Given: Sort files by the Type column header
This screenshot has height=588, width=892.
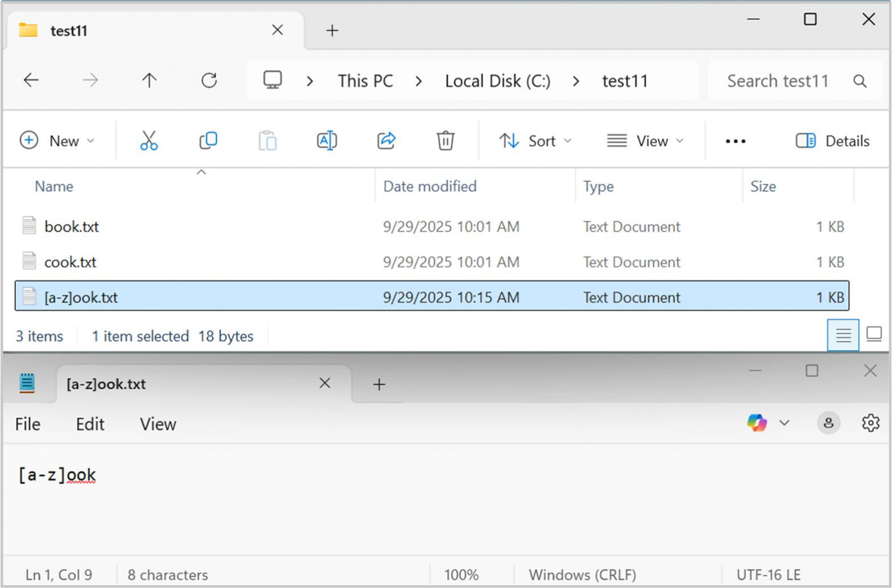Looking at the screenshot, I should click(598, 186).
